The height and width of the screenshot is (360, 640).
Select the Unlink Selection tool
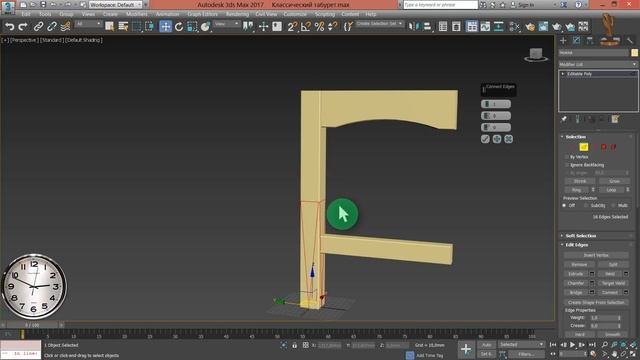tap(52, 27)
